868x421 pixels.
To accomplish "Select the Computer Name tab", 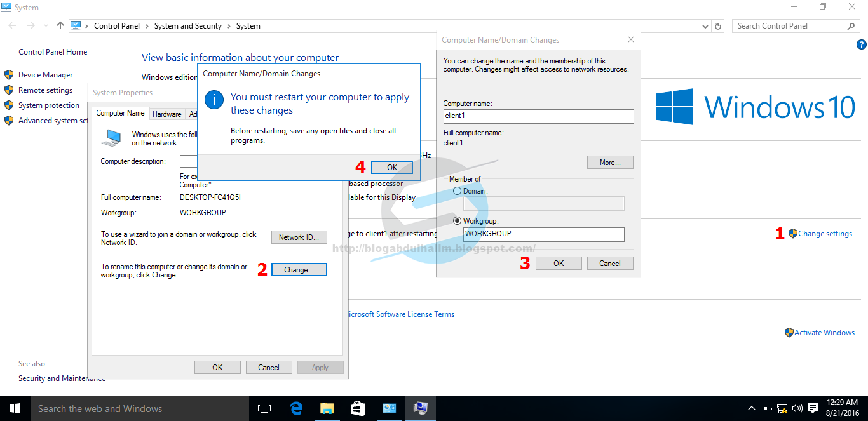I will [120, 112].
